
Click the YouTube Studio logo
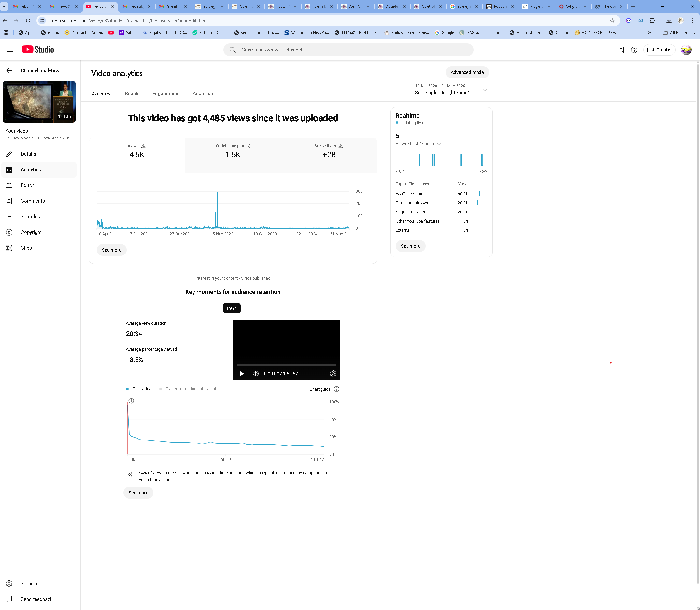[x=38, y=50]
